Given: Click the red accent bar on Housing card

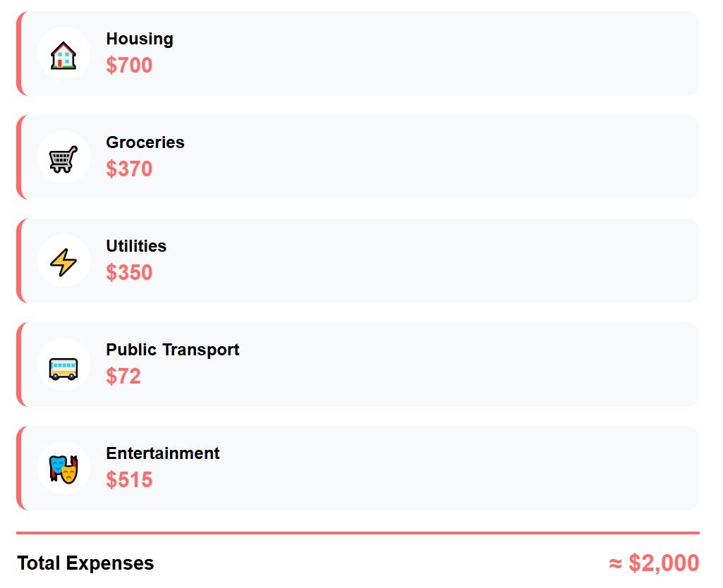Looking at the screenshot, I should 19,54.
